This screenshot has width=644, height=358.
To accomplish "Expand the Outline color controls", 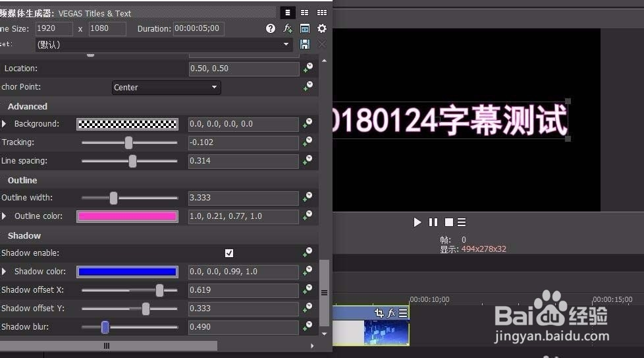I will coord(4,216).
